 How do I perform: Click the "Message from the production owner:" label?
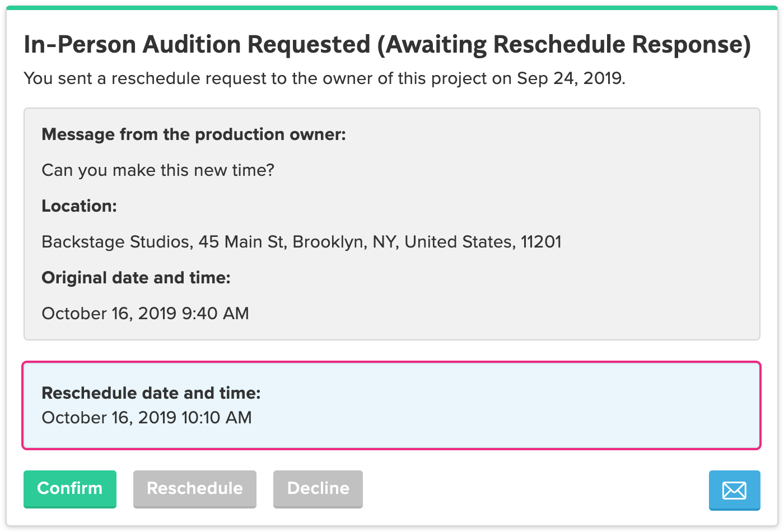194,134
